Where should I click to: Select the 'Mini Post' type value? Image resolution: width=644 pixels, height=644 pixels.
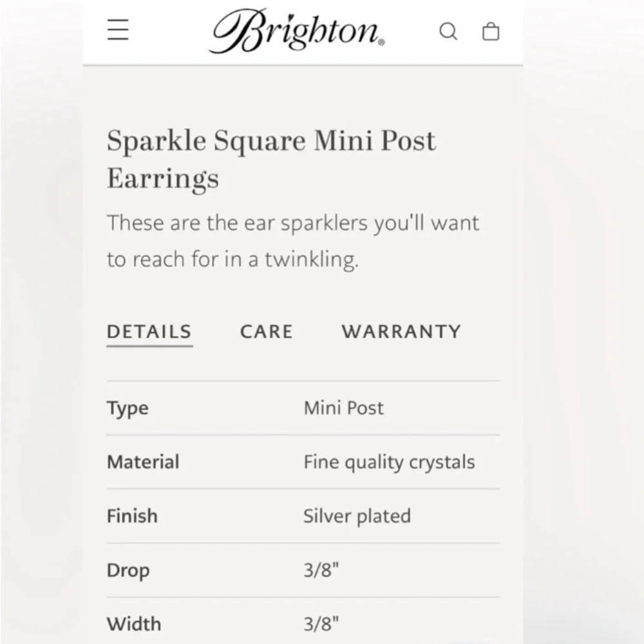point(344,408)
